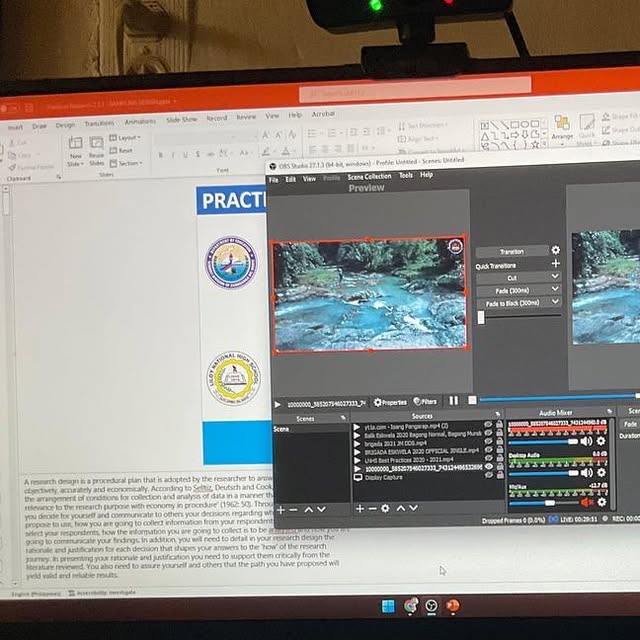This screenshot has height=640, width=640.
Task: Open Chrome from the taskbar
Action: 411,606
